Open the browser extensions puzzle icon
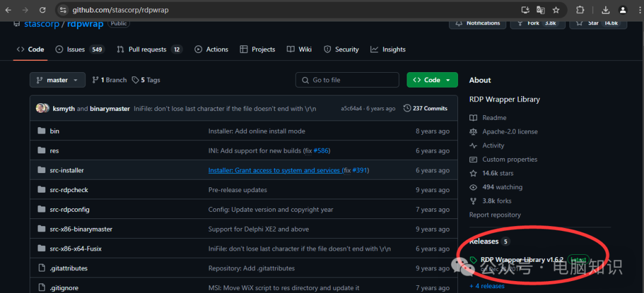The width and height of the screenshot is (644, 293). 580,10
